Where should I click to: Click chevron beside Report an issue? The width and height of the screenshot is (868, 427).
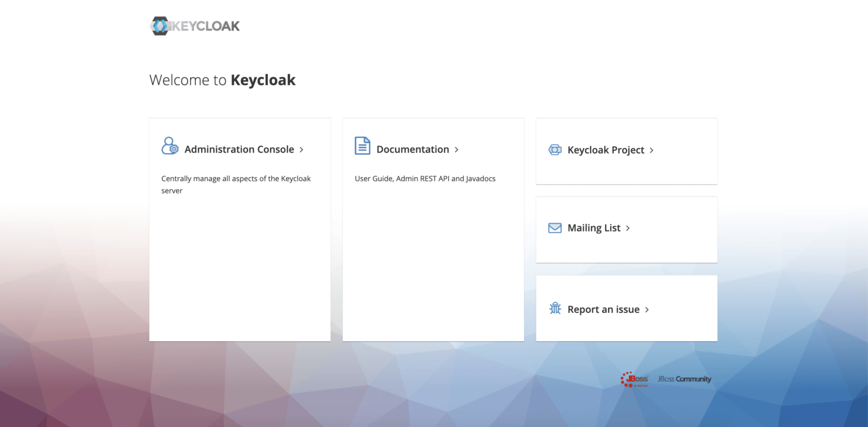(x=647, y=310)
